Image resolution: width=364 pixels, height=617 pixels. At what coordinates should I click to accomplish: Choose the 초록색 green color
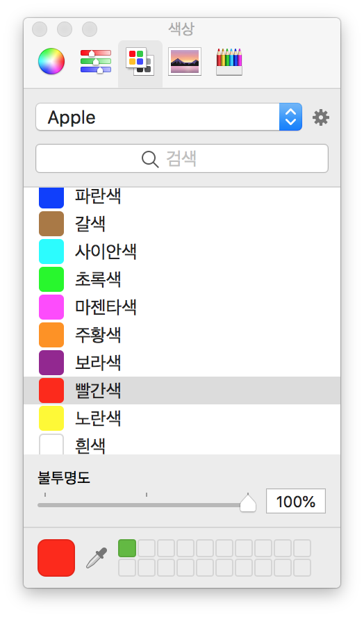182,279
